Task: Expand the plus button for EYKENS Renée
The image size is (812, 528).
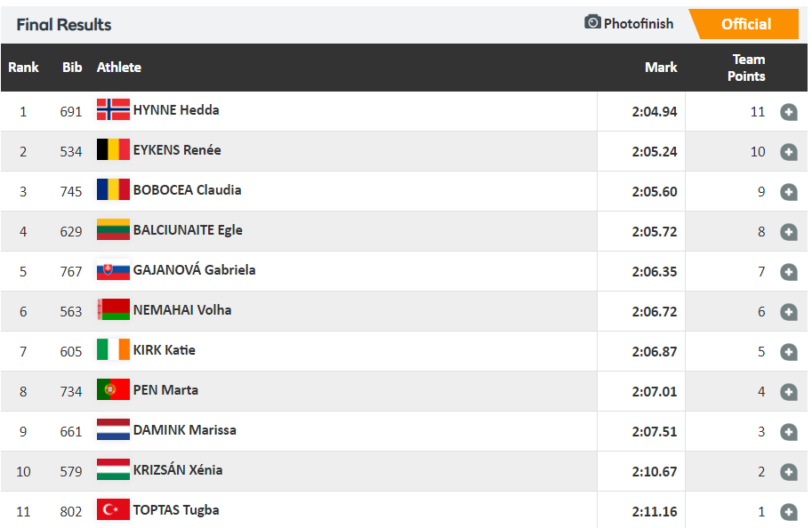Action: (788, 152)
